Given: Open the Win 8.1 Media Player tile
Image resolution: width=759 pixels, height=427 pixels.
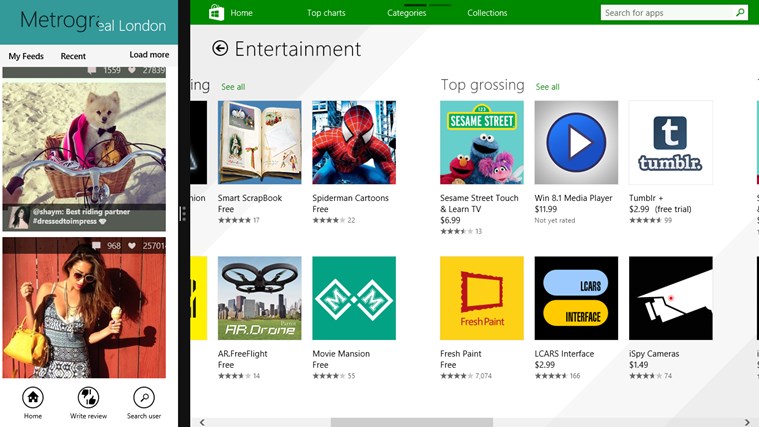Looking at the screenshot, I should coord(576,142).
